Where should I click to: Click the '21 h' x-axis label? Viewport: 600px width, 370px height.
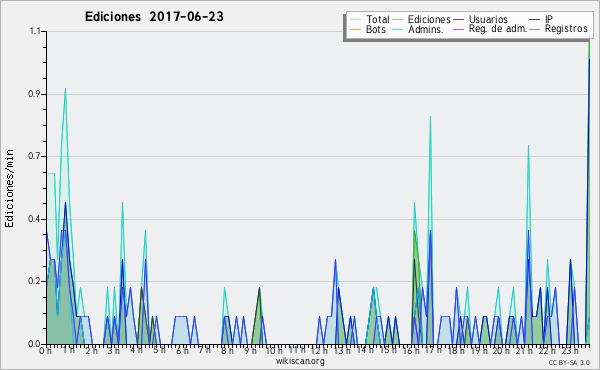[x=524, y=351]
